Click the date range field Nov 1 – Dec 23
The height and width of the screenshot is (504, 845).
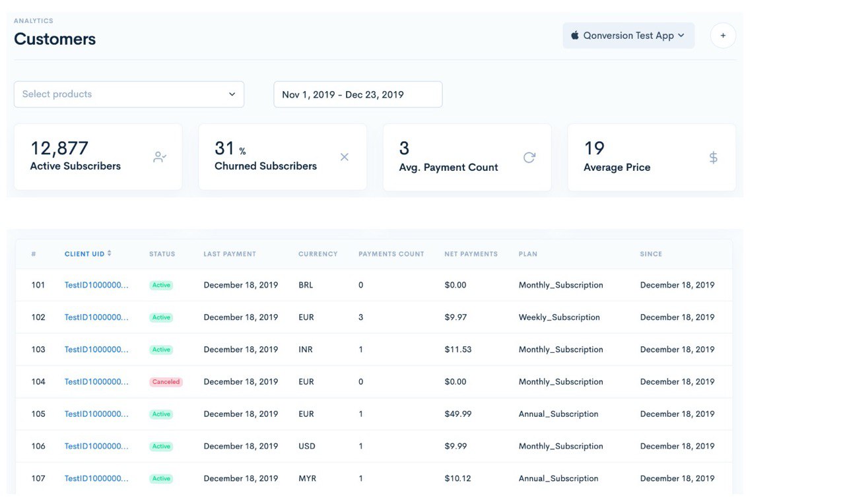[x=358, y=94]
